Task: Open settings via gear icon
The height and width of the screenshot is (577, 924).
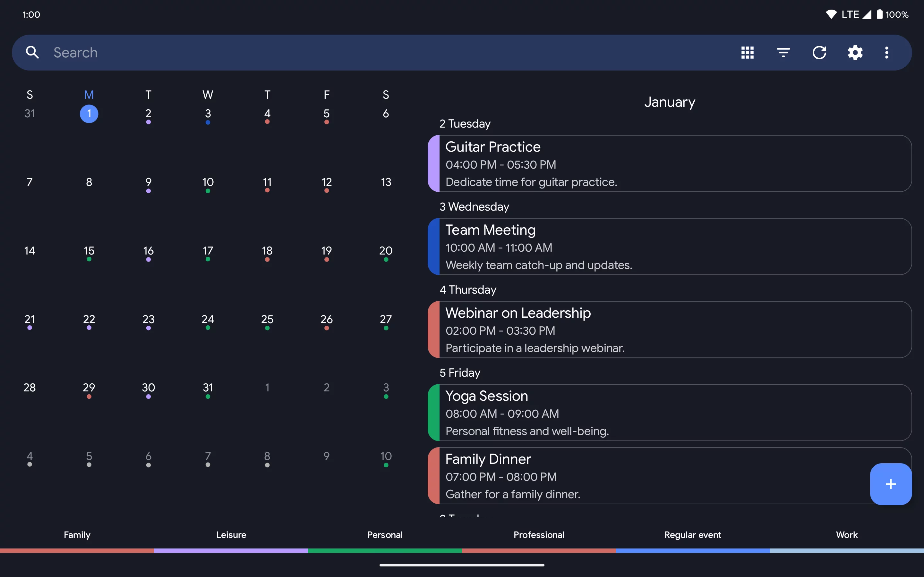Action: point(855,52)
